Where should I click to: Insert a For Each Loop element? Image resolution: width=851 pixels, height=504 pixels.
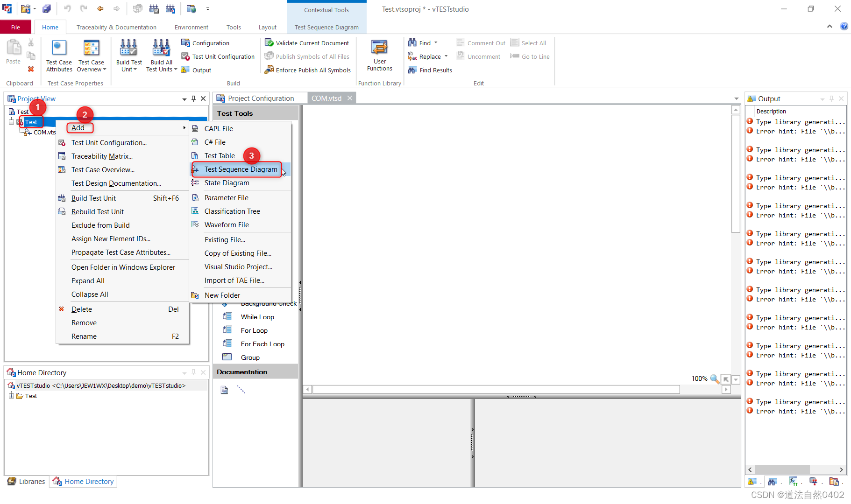point(262,343)
